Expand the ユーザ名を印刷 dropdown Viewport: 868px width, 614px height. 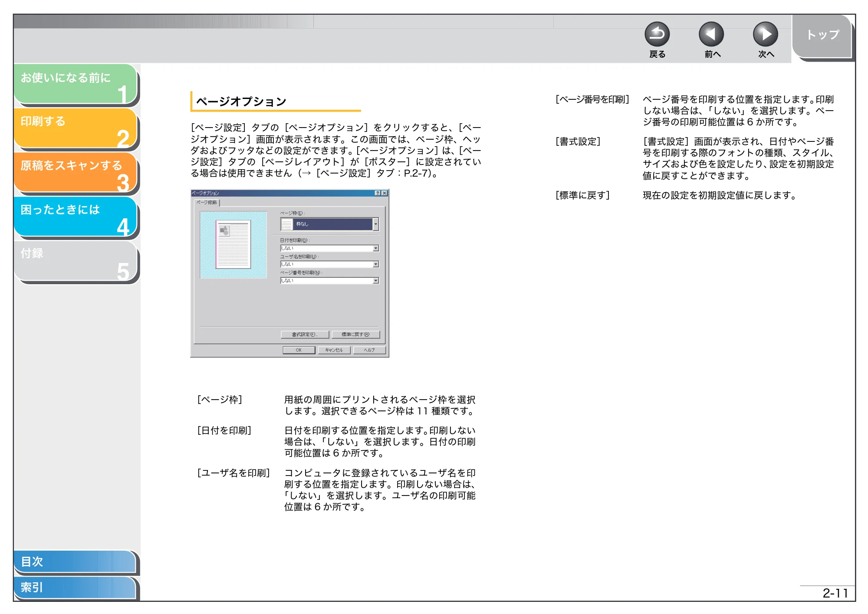(375, 264)
